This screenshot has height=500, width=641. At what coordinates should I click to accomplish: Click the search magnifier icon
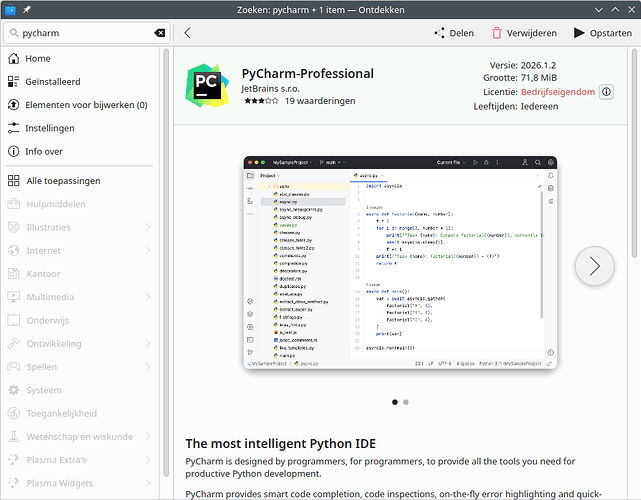click(14, 33)
